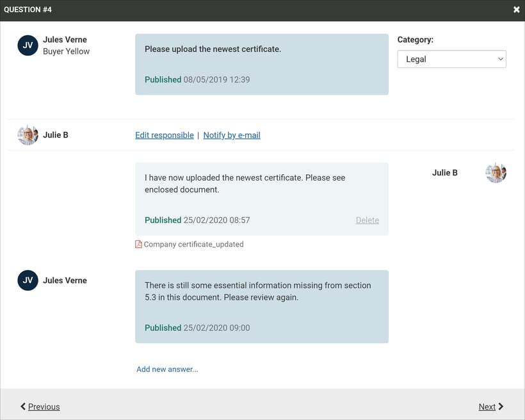
Task: Click Julie B's profile picture next to her answer
Action: pos(496,172)
